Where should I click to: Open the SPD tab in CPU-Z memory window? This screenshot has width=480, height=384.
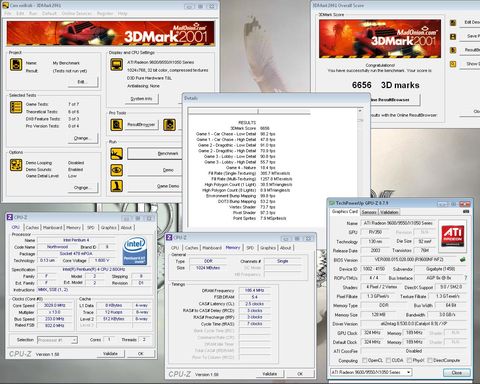[250, 248]
